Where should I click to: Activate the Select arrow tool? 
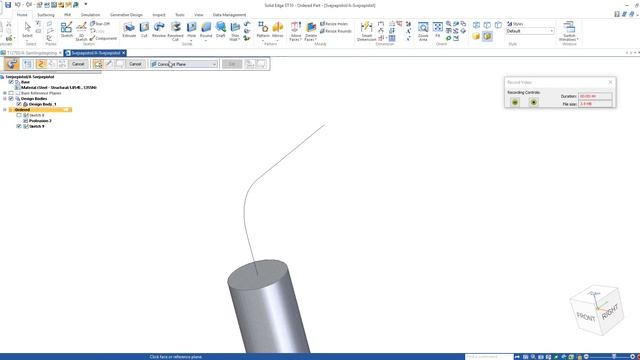(x=27, y=28)
